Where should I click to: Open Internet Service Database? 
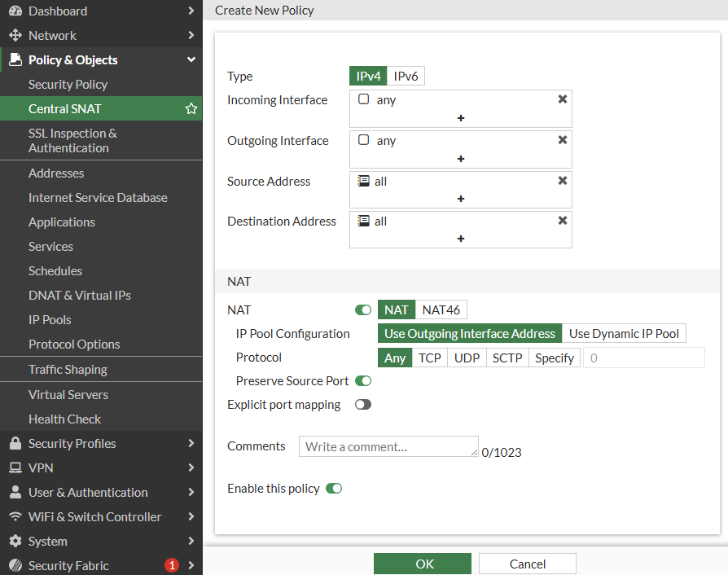click(101, 197)
